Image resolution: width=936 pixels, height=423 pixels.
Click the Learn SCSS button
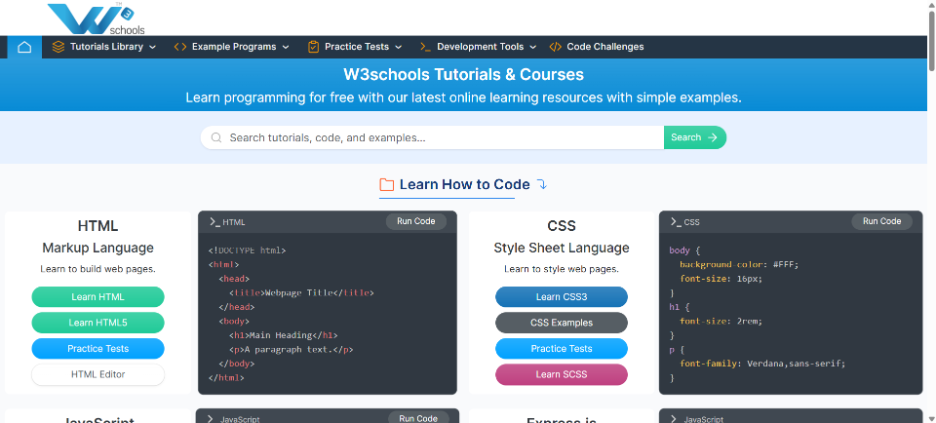click(561, 375)
